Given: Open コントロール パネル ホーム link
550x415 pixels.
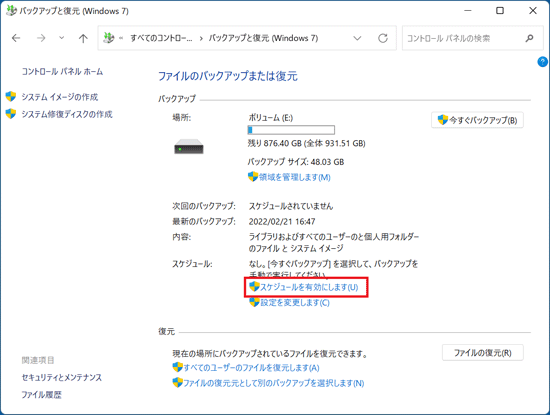Looking at the screenshot, I should pyautogui.click(x=62, y=72).
